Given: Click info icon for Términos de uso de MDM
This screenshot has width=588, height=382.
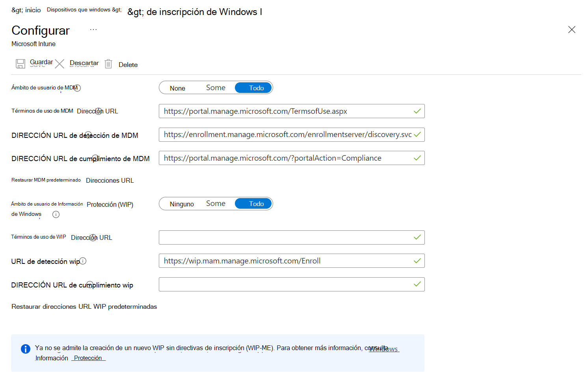Looking at the screenshot, I should [99, 111].
